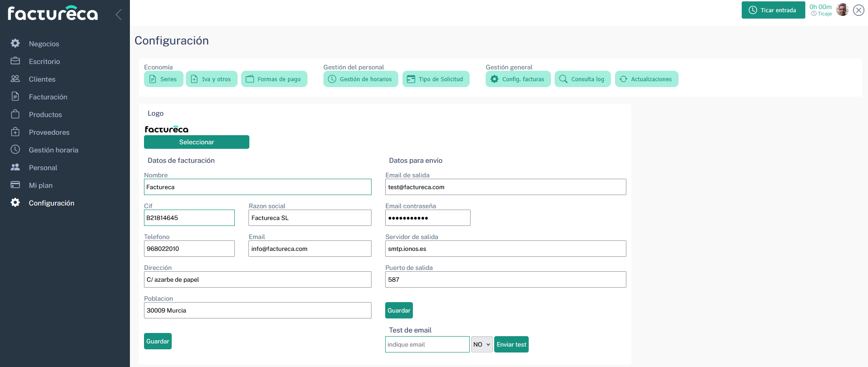Click the indique email test field
Screen dimensions: 868x367
pyautogui.click(x=427, y=344)
